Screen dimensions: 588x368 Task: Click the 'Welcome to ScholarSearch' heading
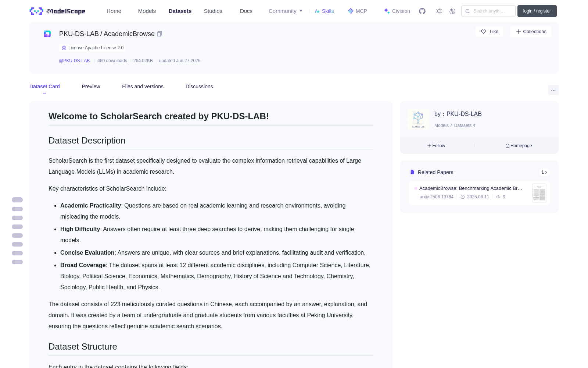tap(159, 116)
